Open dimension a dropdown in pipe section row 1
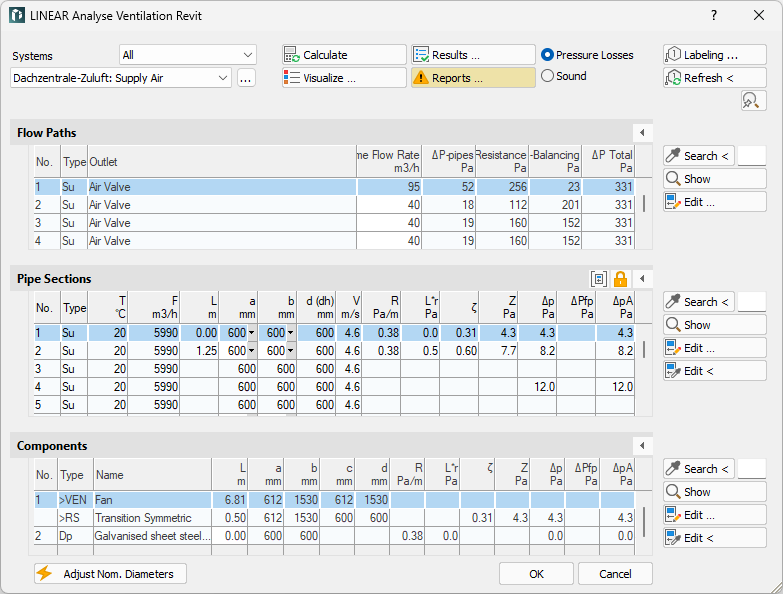The width and height of the screenshot is (783, 594). (x=252, y=332)
